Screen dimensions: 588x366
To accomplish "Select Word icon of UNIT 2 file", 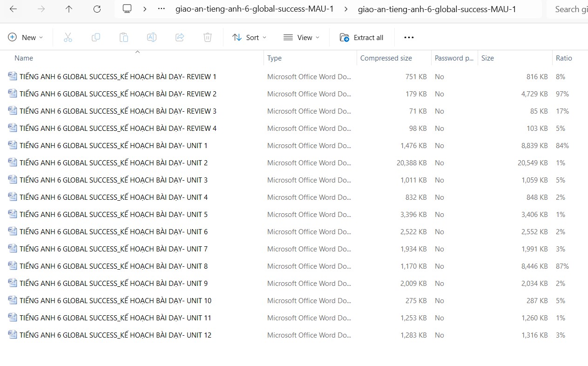I will point(13,163).
